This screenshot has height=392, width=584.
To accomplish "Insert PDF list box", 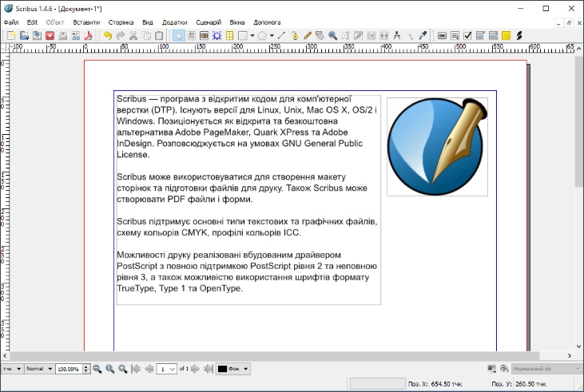I will [493, 36].
